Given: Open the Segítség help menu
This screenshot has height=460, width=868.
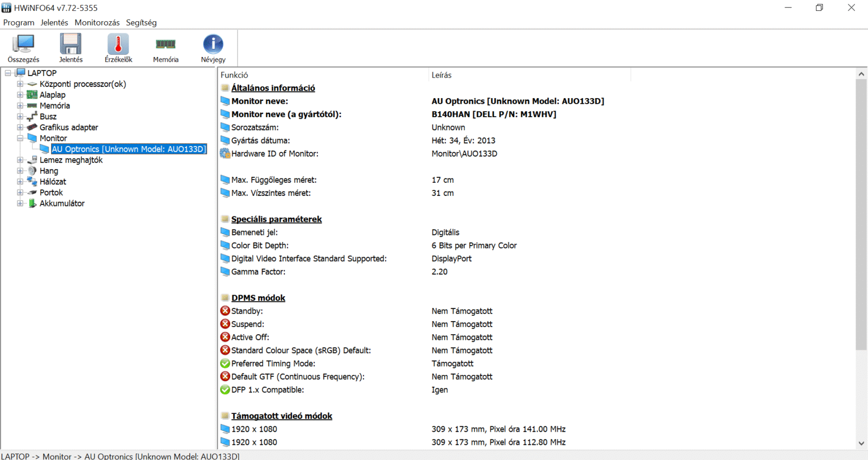Looking at the screenshot, I should click(141, 23).
